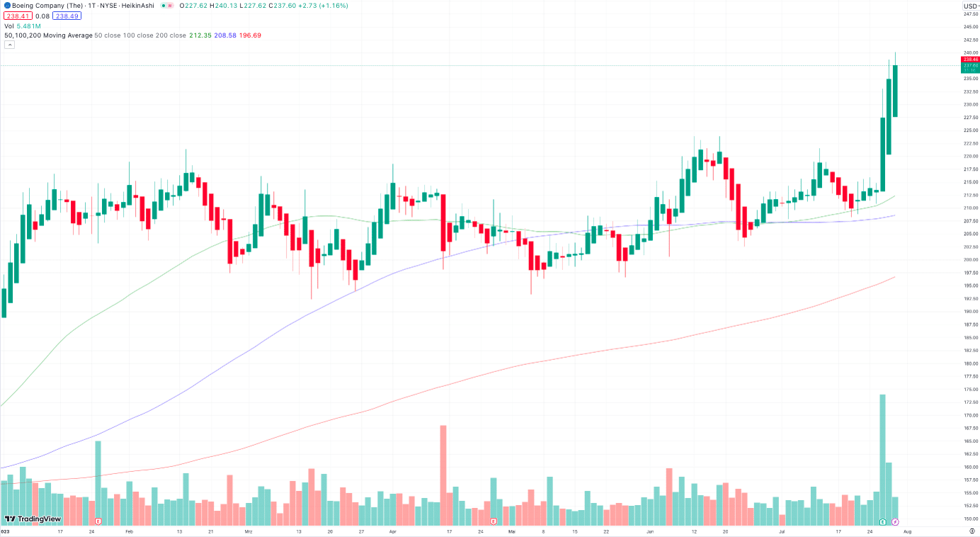The width and height of the screenshot is (980, 537).
Task: Click the volume value 5.481M
Action: click(x=29, y=26)
